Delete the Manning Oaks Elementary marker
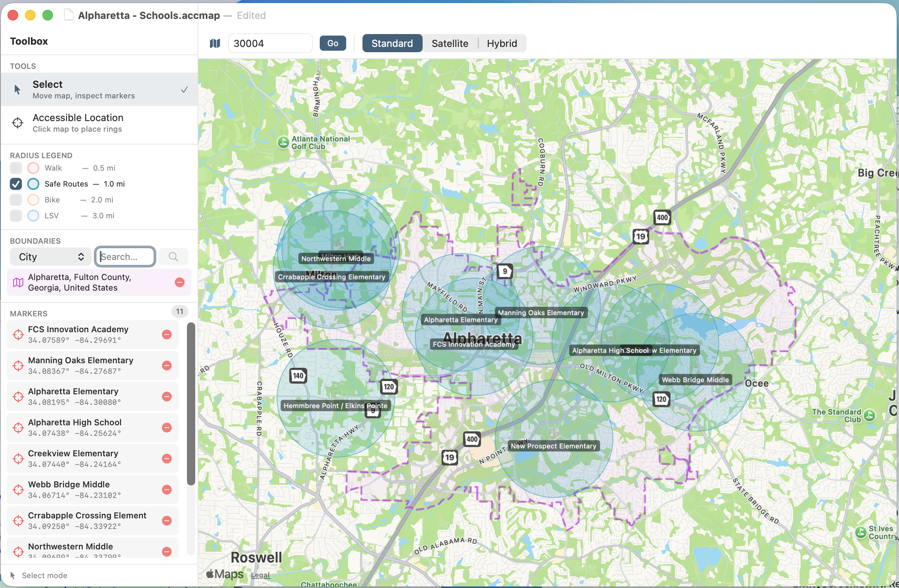Viewport: 899px width, 588px height. click(167, 366)
